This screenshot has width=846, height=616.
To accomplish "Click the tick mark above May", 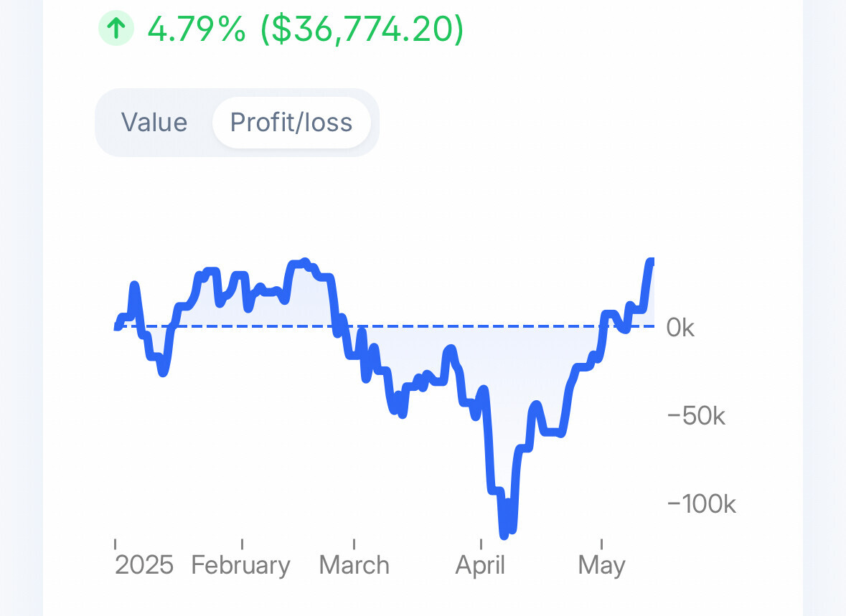I will tap(601, 543).
